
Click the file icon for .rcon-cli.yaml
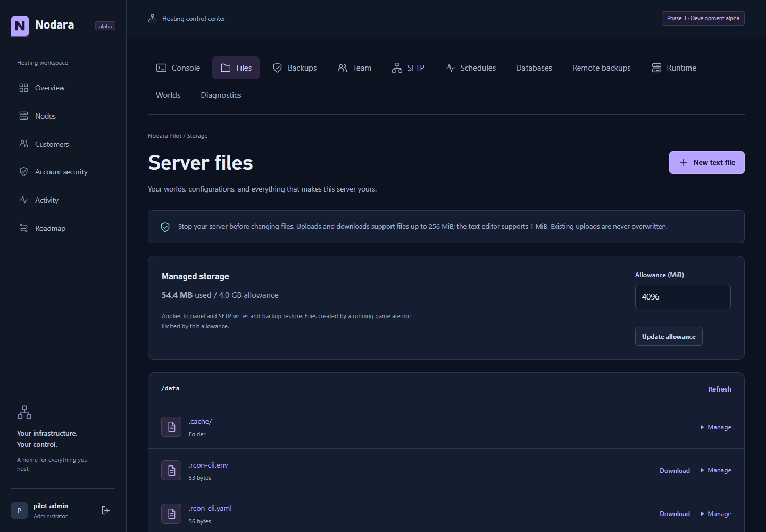tap(171, 514)
